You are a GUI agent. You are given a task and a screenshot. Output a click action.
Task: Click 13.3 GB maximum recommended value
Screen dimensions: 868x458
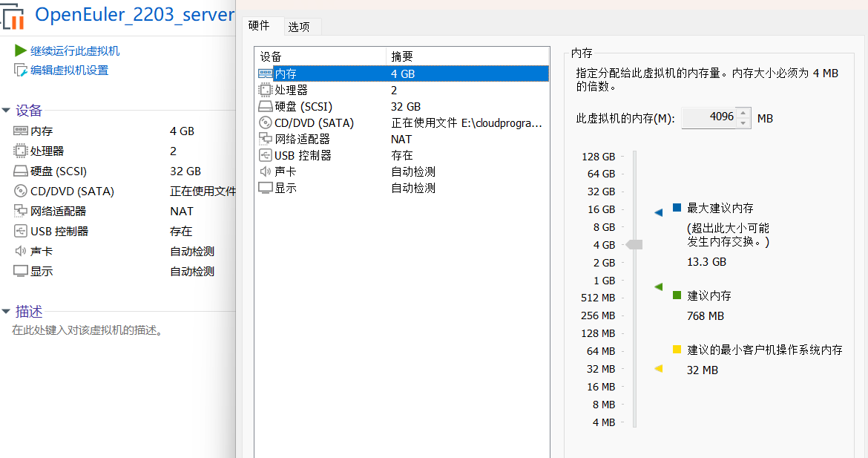click(x=706, y=262)
